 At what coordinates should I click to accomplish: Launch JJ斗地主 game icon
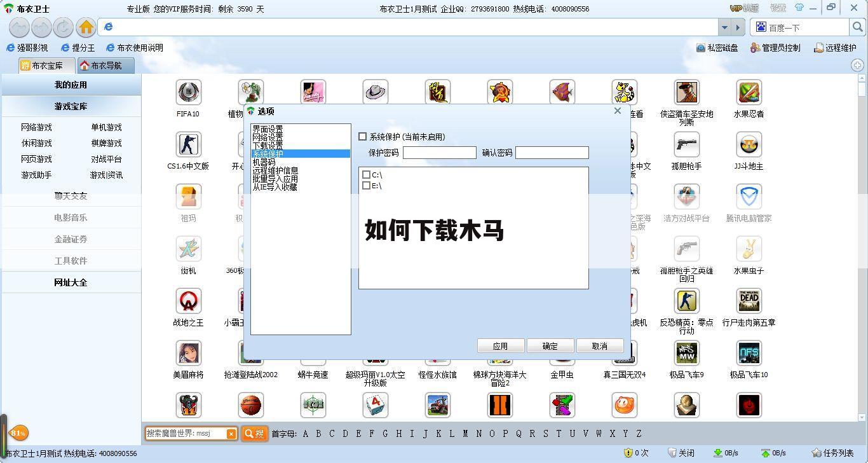(749, 145)
